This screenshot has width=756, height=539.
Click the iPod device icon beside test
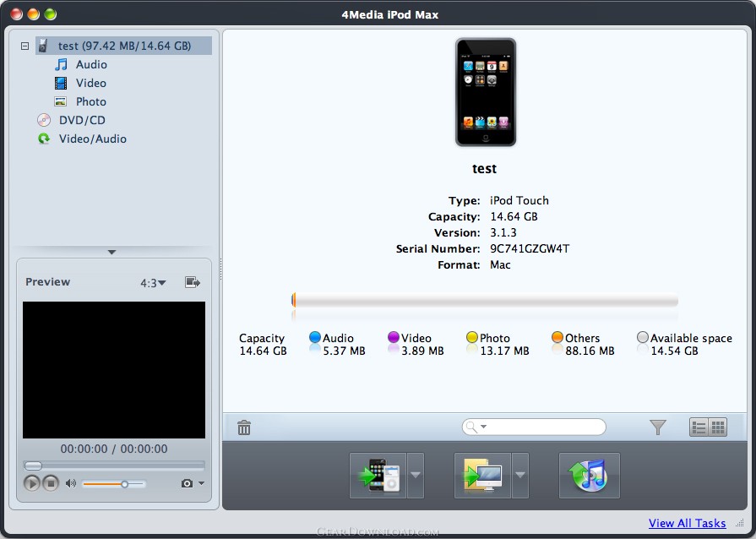pyautogui.click(x=43, y=46)
